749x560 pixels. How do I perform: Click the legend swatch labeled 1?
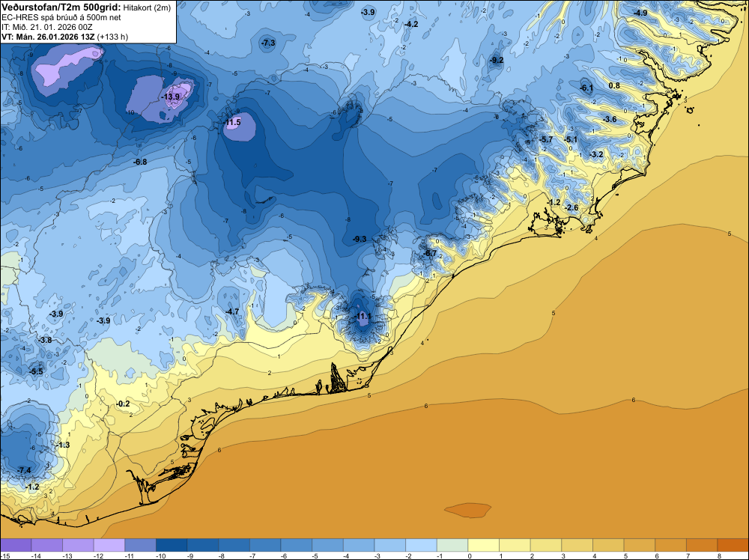tap(515, 546)
